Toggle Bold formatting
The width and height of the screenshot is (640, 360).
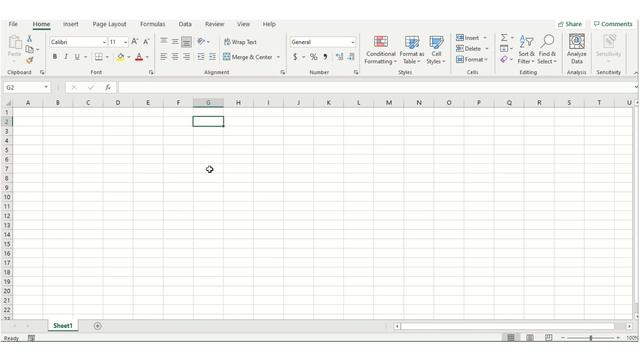[x=55, y=57]
